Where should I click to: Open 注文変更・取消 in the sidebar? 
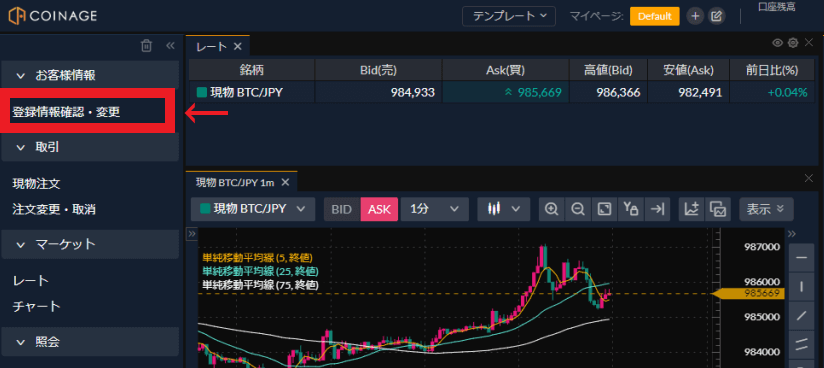tap(54, 209)
